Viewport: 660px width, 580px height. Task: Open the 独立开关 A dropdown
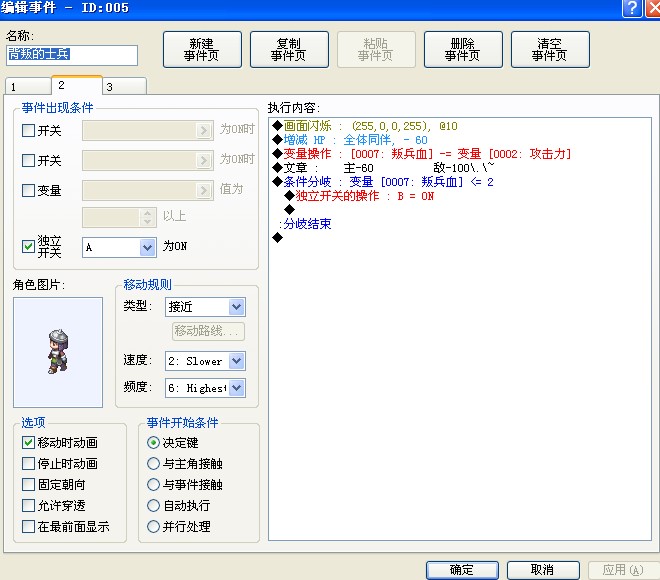point(119,247)
